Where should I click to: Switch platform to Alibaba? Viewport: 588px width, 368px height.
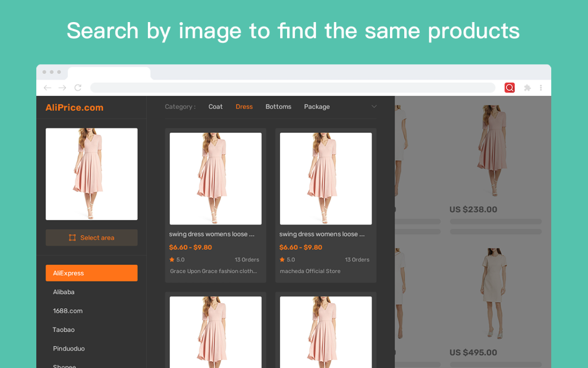pos(64,292)
